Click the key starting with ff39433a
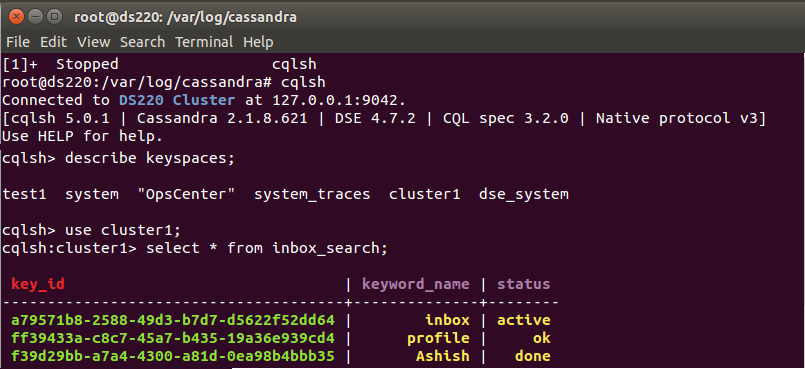The width and height of the screenshot is (805, 369). point(173,338)
